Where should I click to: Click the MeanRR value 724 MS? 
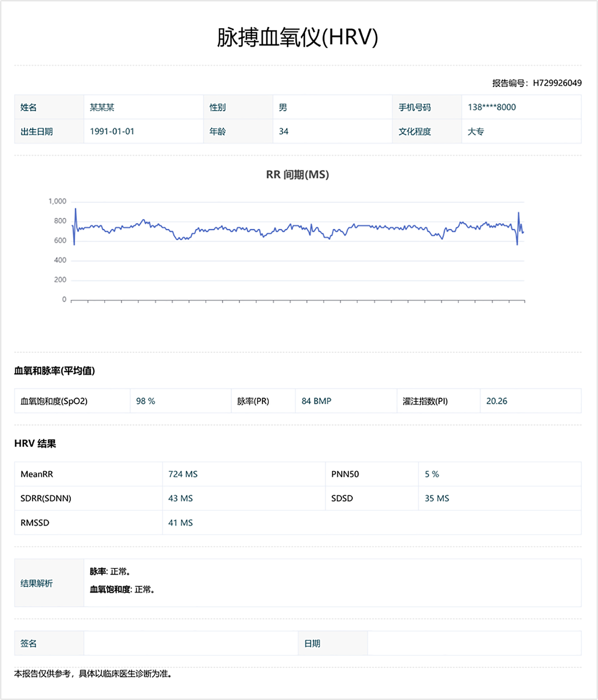point(182,474)
